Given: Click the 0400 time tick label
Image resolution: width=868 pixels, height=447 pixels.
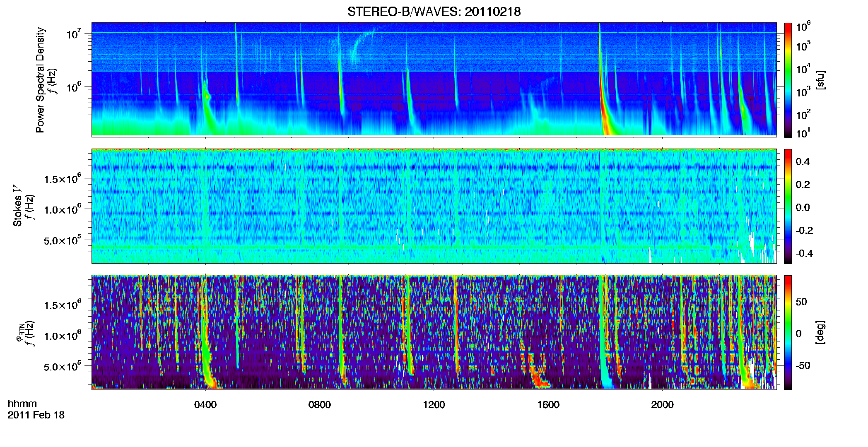Looking at the screenshot, I should [205, 404].
